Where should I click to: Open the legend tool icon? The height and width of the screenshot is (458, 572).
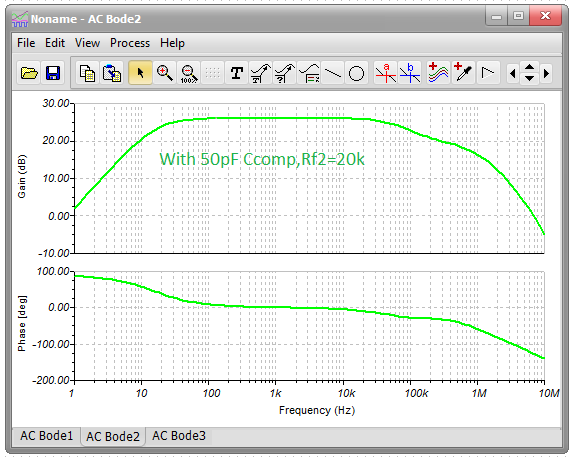coord(309,73)
